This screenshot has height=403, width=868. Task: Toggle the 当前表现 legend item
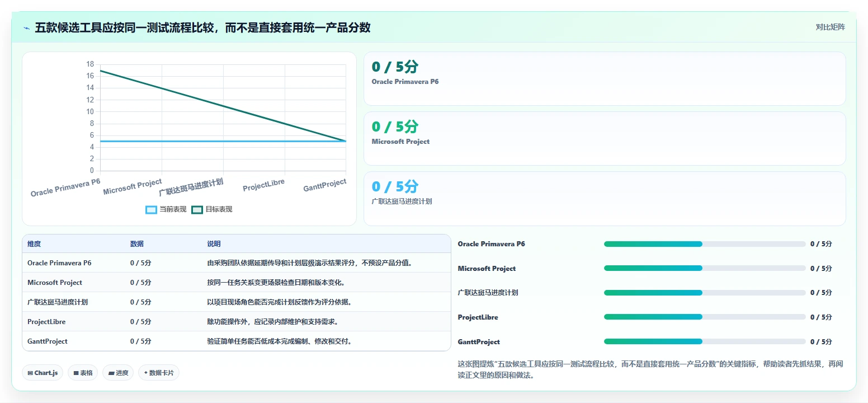[166, 209]
